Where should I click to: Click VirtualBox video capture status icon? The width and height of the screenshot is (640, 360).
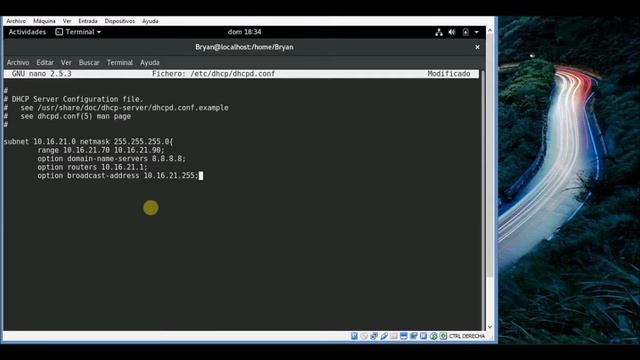[x=413, y=336]
